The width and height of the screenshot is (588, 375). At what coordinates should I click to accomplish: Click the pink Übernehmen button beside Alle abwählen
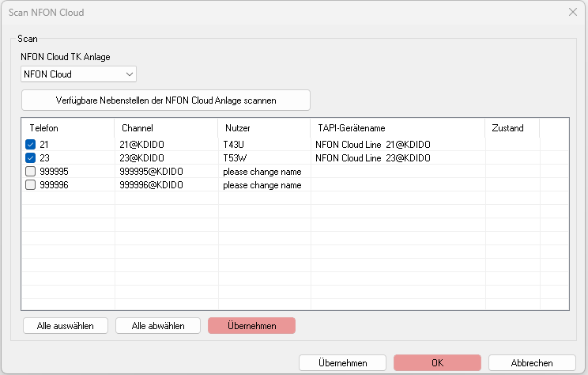pos(251,326)
